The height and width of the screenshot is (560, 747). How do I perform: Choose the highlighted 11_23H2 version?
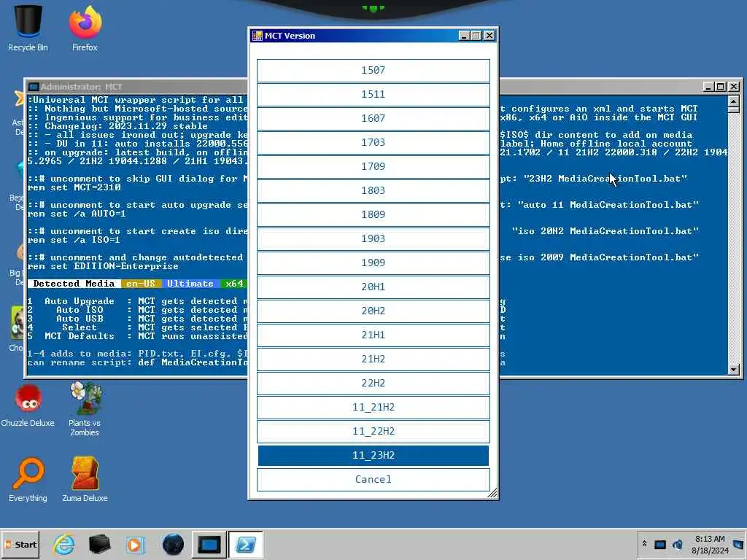click(x=373, y=455)
